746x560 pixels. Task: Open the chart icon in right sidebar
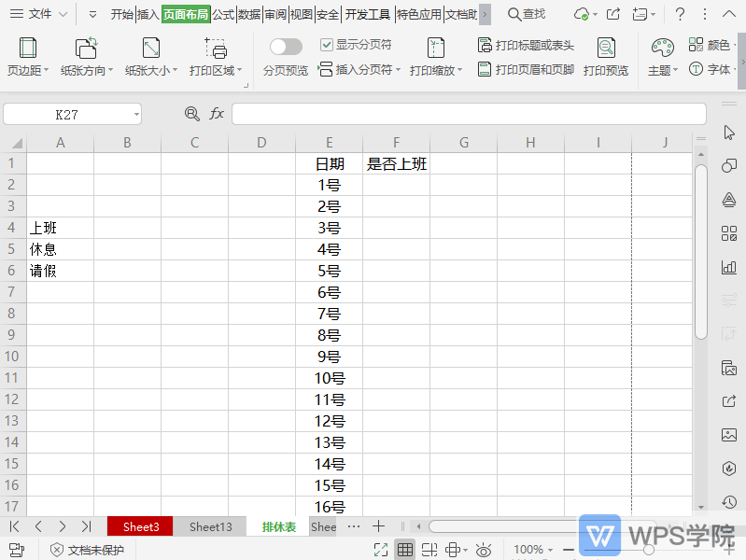(x=729, y=267)
